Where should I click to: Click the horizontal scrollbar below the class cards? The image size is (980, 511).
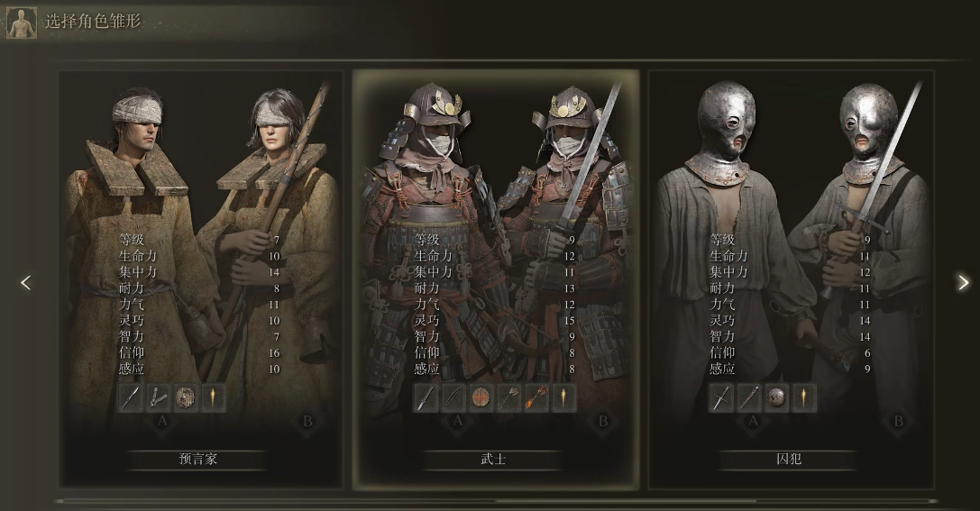coord(497,500)
